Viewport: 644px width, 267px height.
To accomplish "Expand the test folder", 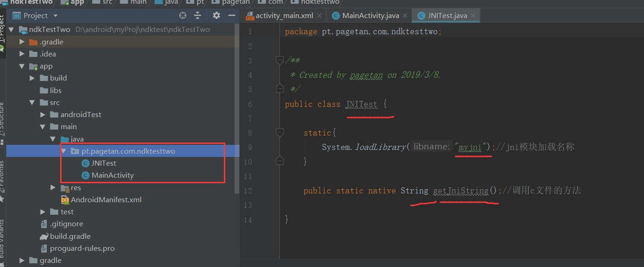I will tap(43, 211).
